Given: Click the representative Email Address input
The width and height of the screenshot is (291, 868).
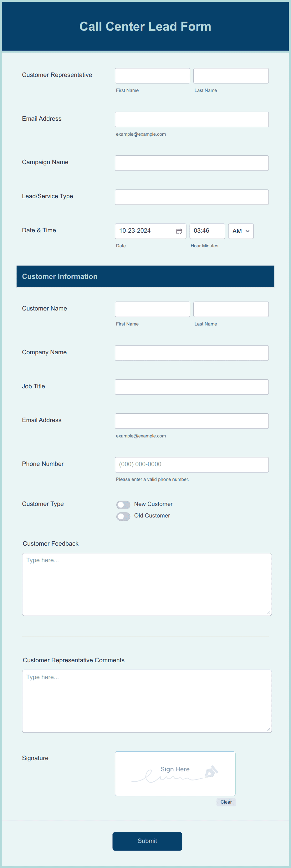Looking at the screenshot, I should (x=191, y=119).
